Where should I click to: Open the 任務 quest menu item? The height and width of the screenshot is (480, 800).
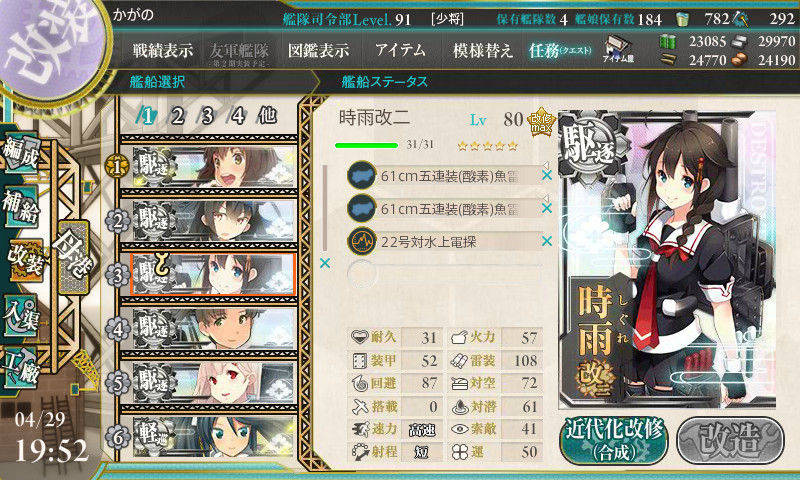560,50
